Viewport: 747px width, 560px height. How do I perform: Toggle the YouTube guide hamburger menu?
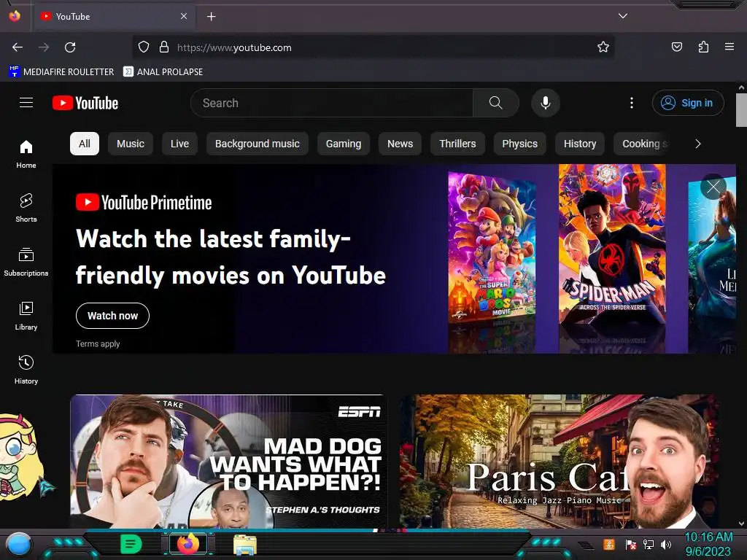(26, 103)
